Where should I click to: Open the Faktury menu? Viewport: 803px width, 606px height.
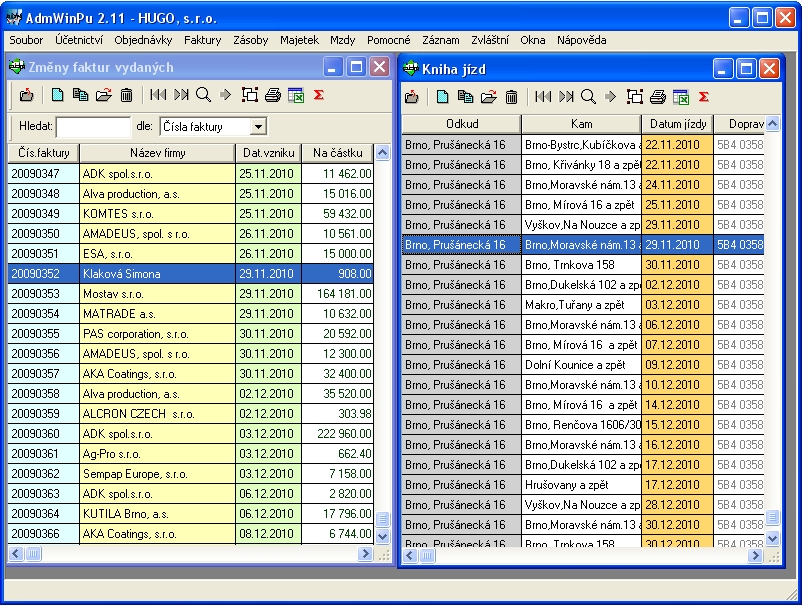(203, 40)
